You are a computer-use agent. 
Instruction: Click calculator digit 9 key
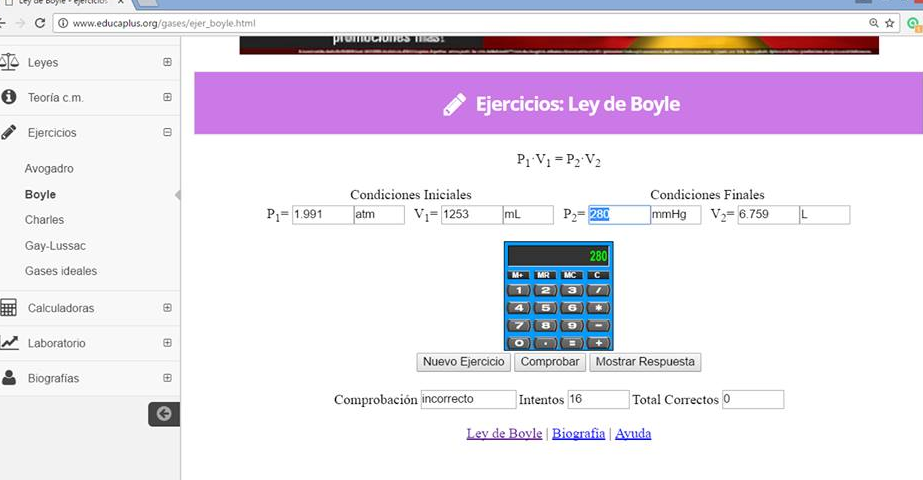pyautogui.click(x=572, y=326)
